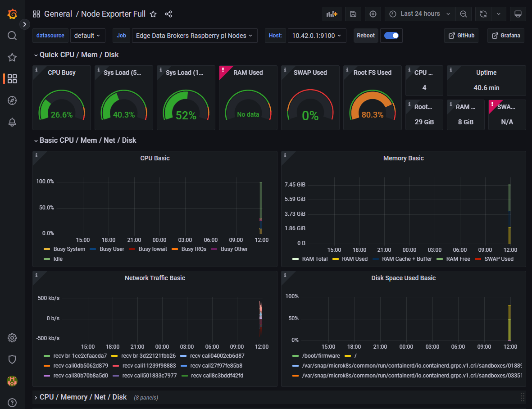The height and width of the screenshot is (409, 532).
Task: Open Explore compass icon in sidebar
Action: 12,100
